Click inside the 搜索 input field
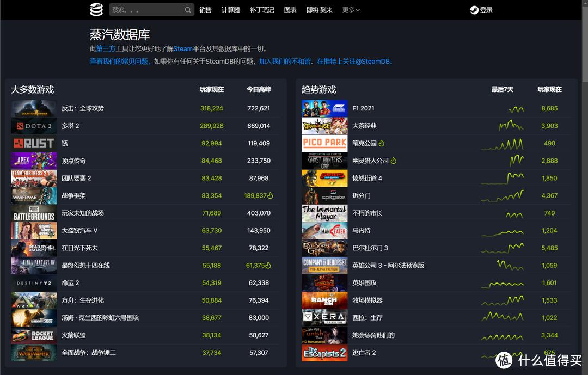Image resolution: width=588 pixels, height=375 pixels. (x=147, y=9)
